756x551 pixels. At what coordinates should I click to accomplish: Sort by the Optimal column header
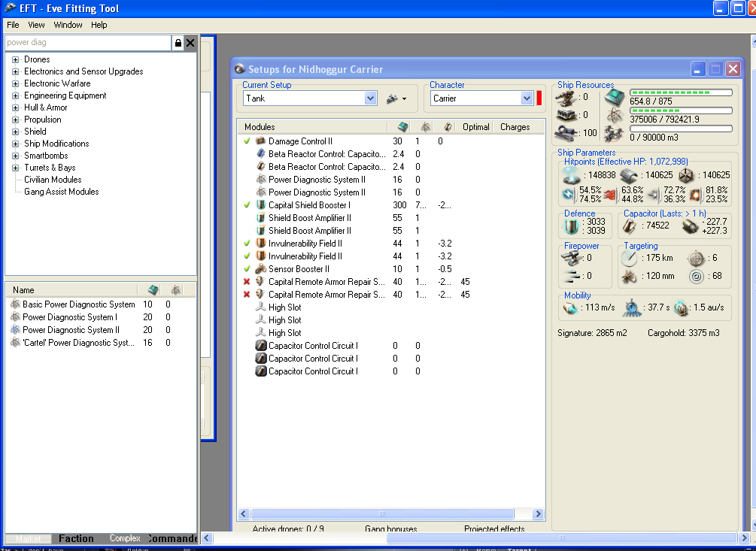[475, 127]
